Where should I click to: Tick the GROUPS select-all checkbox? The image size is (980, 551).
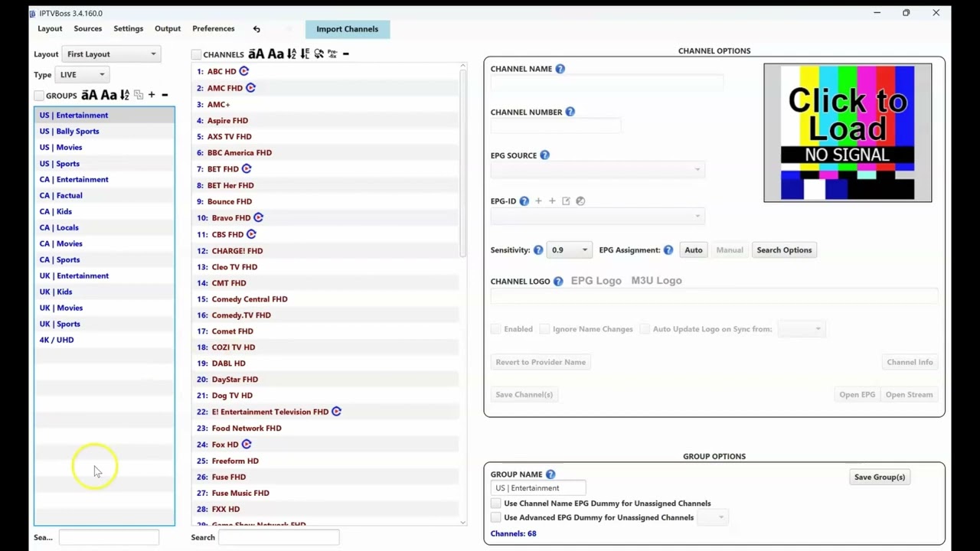click(39, 96)
